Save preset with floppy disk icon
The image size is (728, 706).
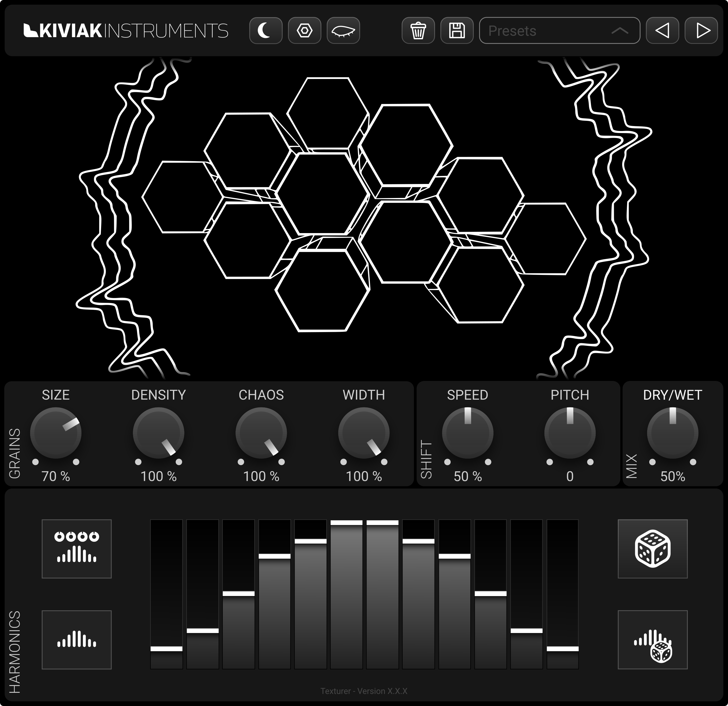tap(457, 30)
